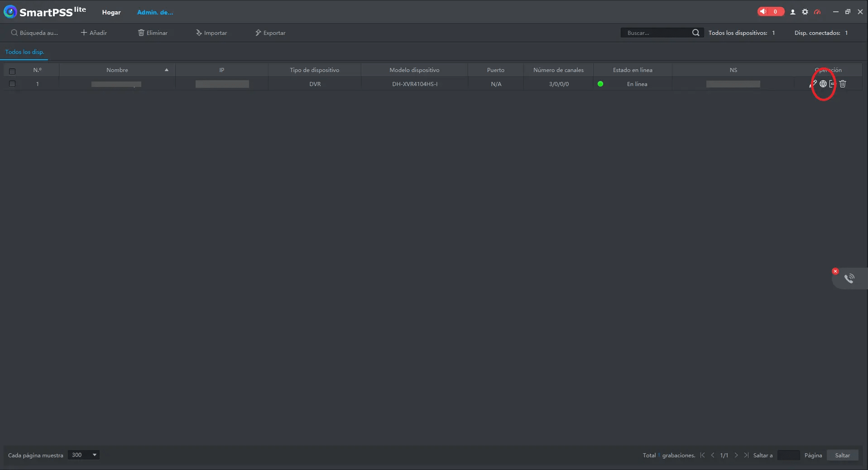Select the 3/0/0/0 channels cell
The width and height of the screenshot is (868, 470).
tap(559, 84)
